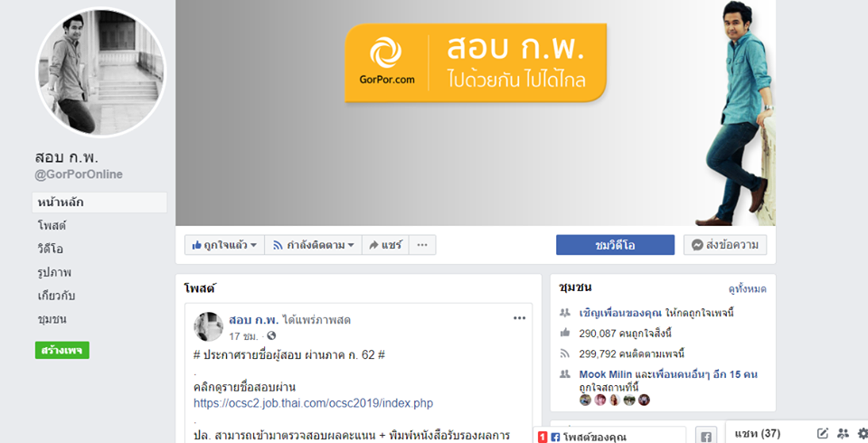
Task: Click the new message compose icon
Action: [x=823, y=434]
